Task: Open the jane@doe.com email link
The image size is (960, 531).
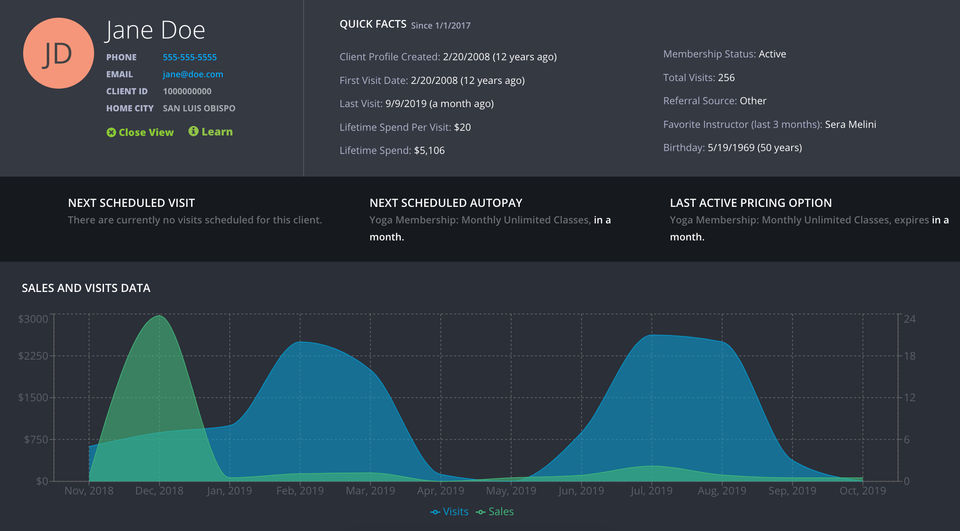Action: click(193, 74)
